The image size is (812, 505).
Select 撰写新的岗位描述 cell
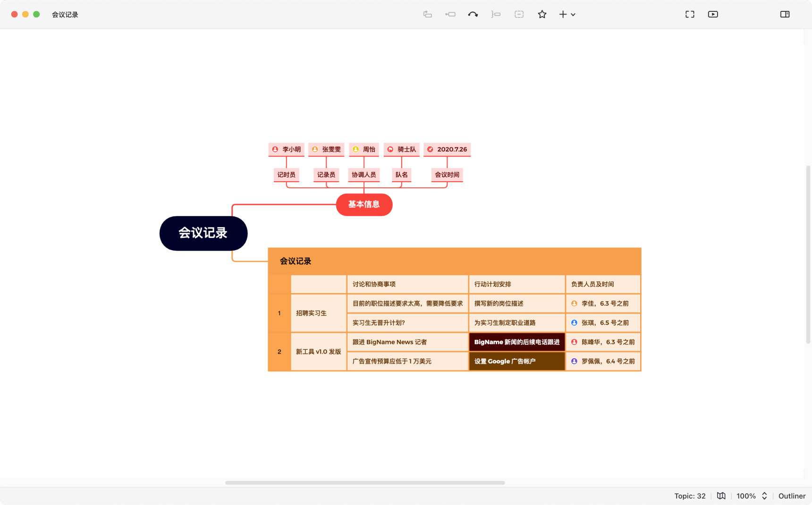click(x=517, y=303)
